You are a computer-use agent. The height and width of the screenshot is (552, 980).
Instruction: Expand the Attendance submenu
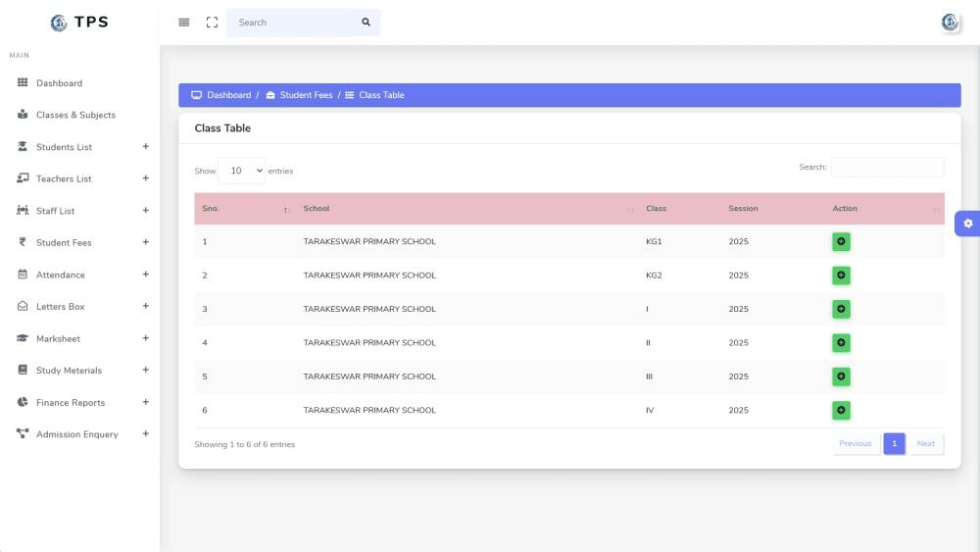(x=146, y=274)
